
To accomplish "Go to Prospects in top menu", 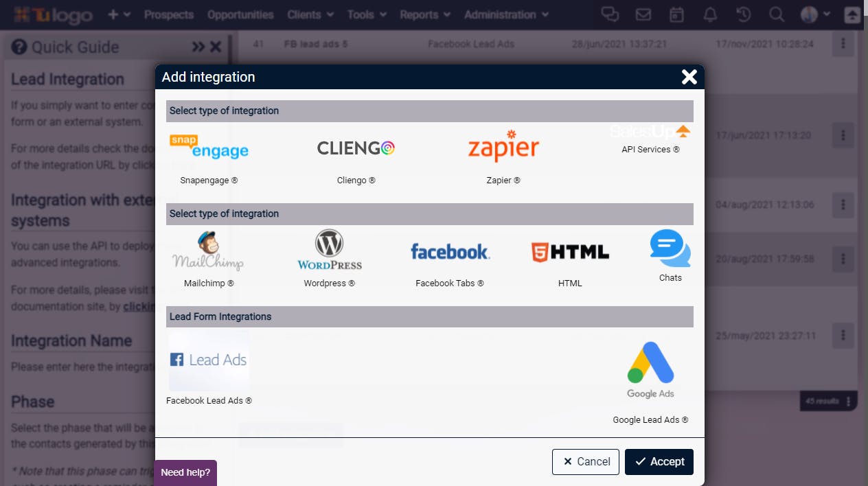I will tap(169, 14).
